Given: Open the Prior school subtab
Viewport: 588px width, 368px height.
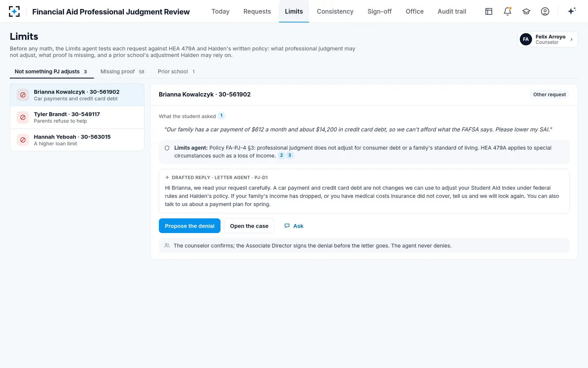Looking at the screenshot, I should pyautogui.click(x=176, y=72).
